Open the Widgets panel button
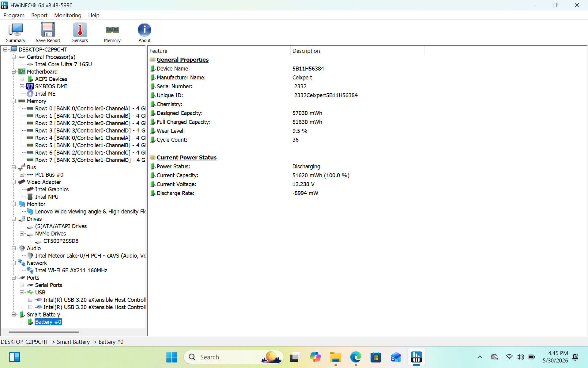This screenshot has width=588, height=368. pos(14,357)
